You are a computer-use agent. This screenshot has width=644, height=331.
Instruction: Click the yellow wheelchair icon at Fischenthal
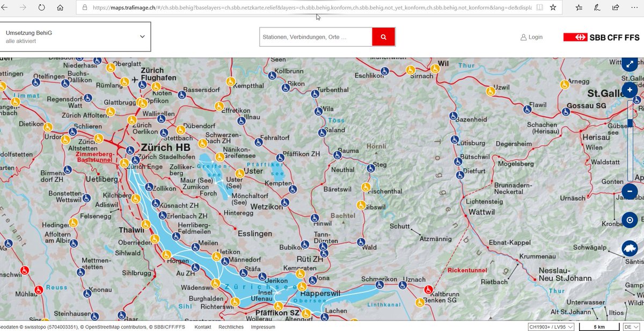[365, 187]
